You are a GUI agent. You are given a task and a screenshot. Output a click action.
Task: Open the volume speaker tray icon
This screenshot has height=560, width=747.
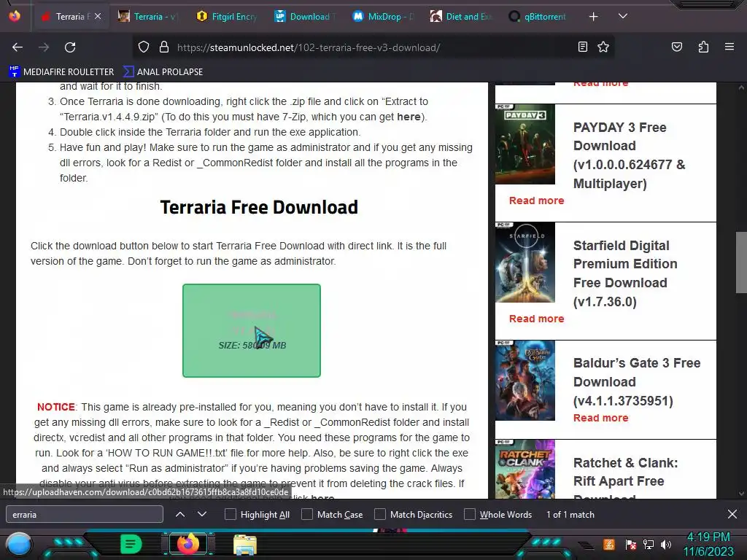[x=666, y=544]
